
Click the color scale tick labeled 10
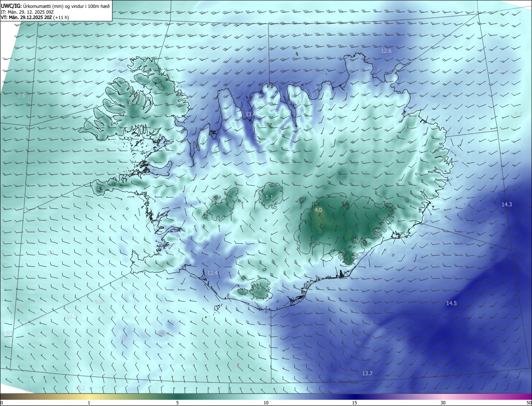click(x=266, y=403)
